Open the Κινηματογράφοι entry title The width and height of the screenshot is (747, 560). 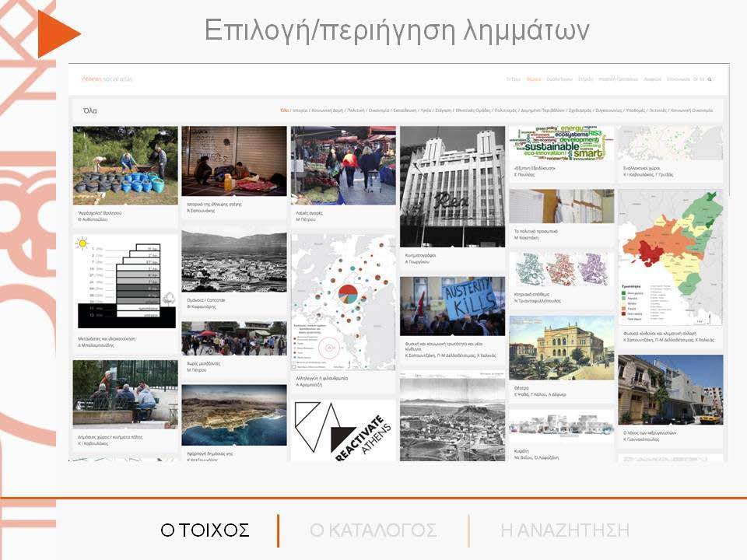[420, 255]
